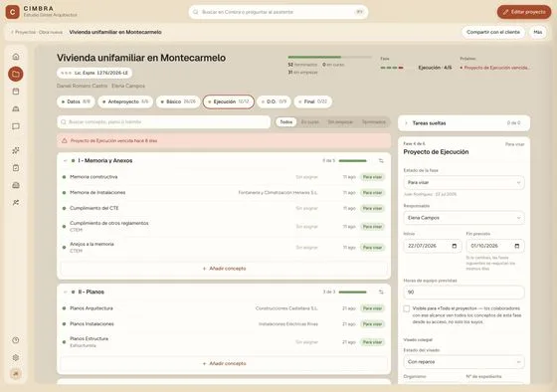Go to Proyectos breadcrumb link
Viewport: 557px width, 392px height.
click(25, 32)
